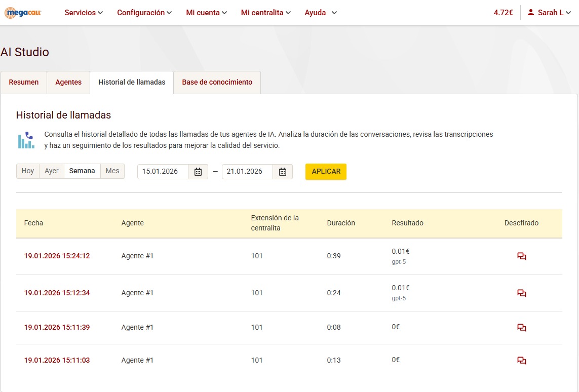
Task: View transcript icon for 15:11:39 call
Action: [x=521, y=328]
